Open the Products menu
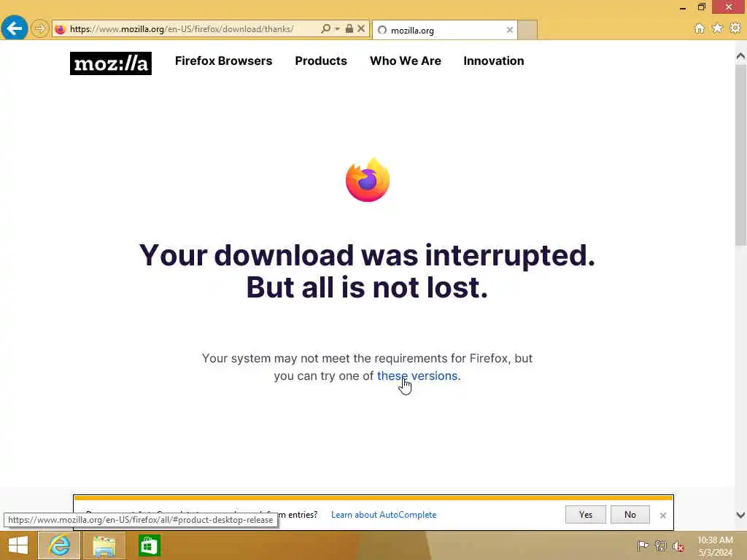The image size is (747, 560). click(321, 61)
